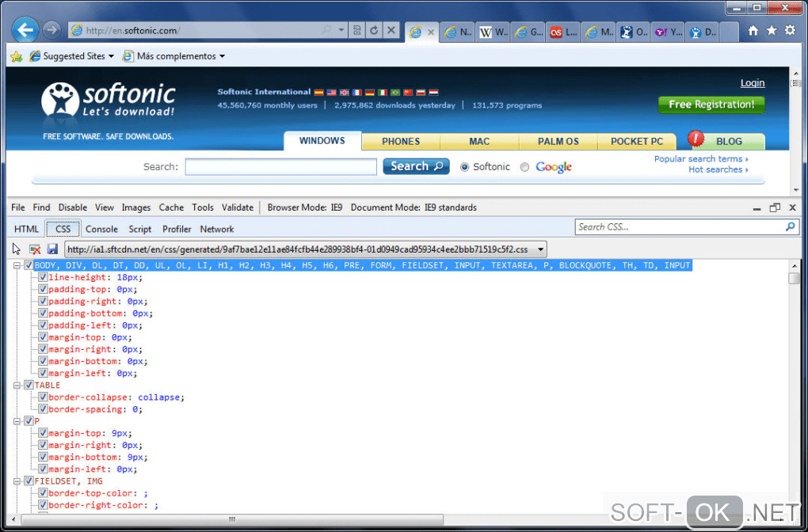Click the Free Registration! button
Viewport: 808px width, 532px height.
(x=711, y=104)
